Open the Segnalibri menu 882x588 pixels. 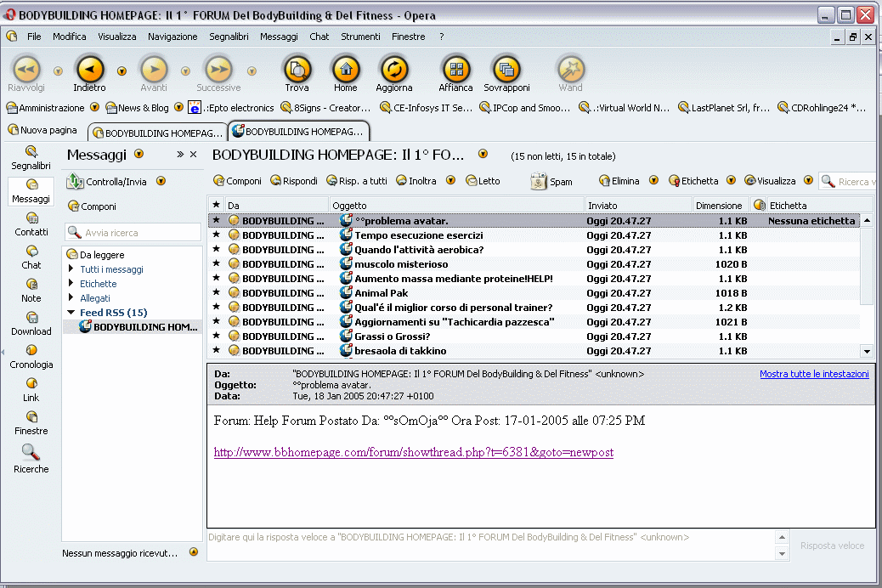(x=229, y=37)
